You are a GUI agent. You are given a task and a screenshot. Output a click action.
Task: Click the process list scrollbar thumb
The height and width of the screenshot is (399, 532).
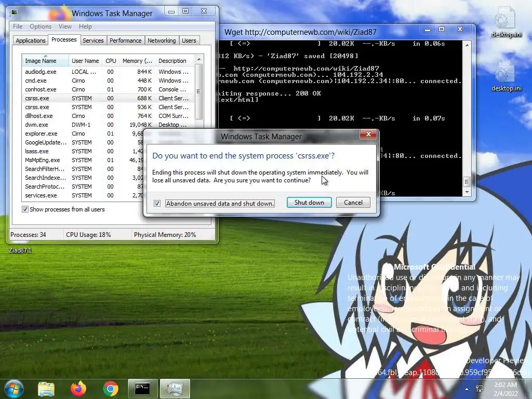(199, 91)
